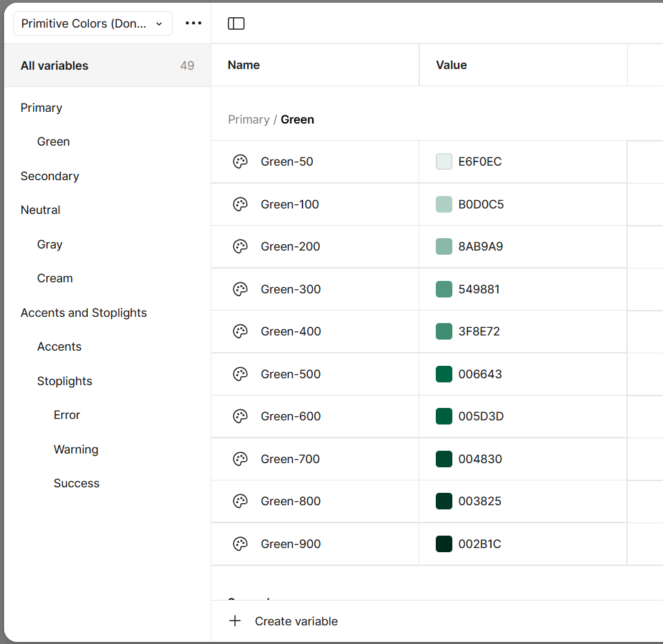663x644 pixels.
Task: Click the plus icon for Create variable
Action: pyautogui.click(x=235, y=621)
